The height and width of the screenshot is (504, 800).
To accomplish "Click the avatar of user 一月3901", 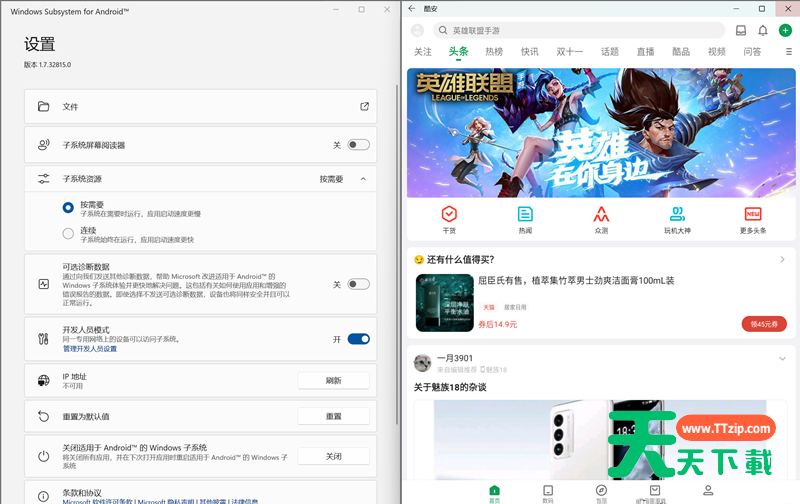I will coord(422,363).
